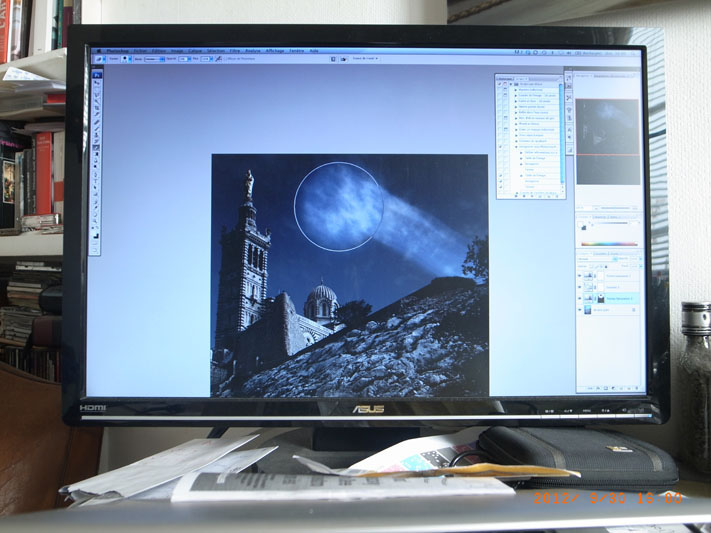
Task: Add adjustment layer from Layers panel footer
Action: pyautogui.click(x=613, y=388)
